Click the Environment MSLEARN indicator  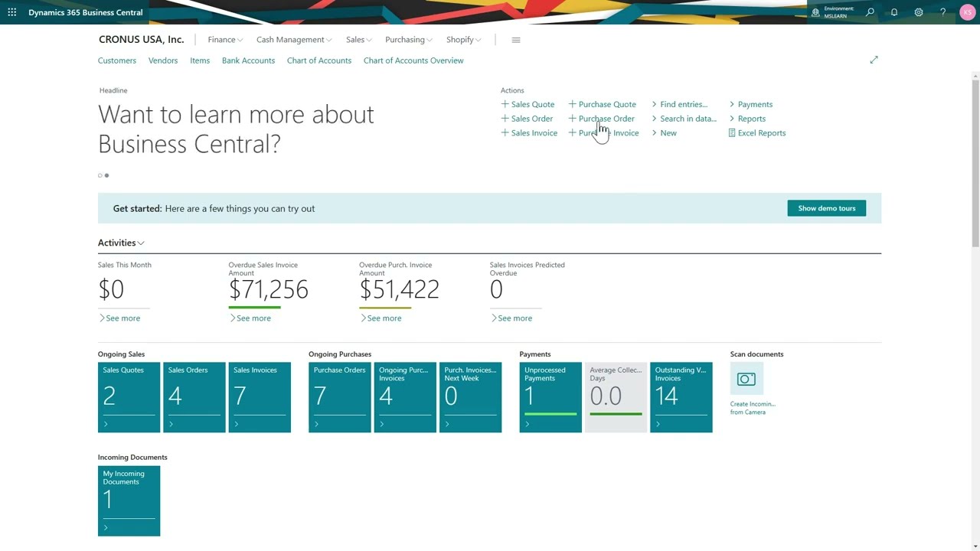(x=833, y=12)
